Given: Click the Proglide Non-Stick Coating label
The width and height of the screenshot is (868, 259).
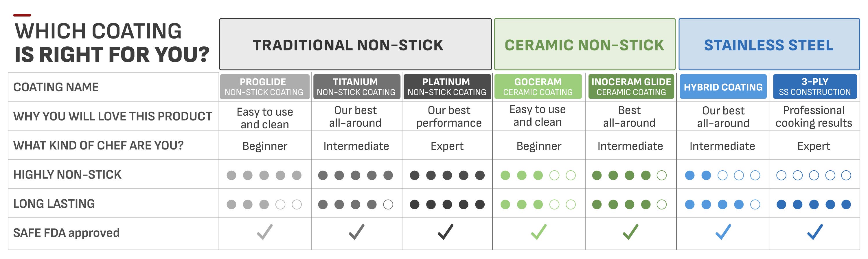Looking at the screenshot, I should (x=264, y=87).
